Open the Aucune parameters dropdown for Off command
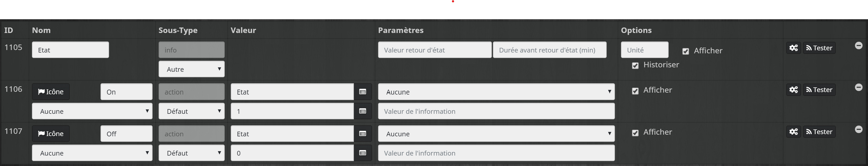 (x=496, y=134)
